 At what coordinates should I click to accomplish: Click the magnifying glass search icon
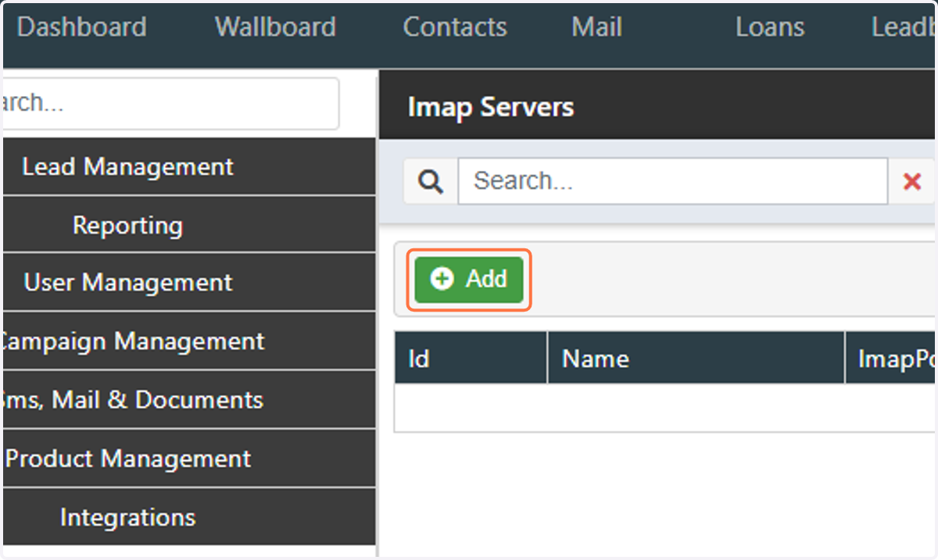pos(431,181)
